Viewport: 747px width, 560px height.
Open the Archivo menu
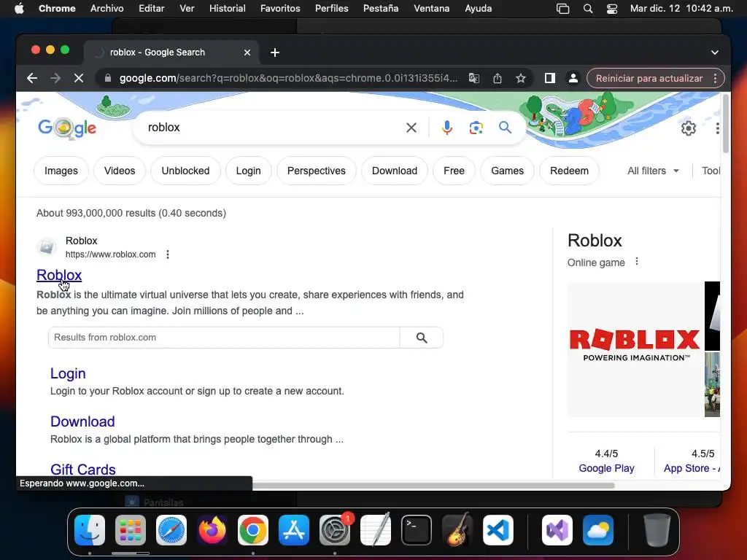point(107,9)
